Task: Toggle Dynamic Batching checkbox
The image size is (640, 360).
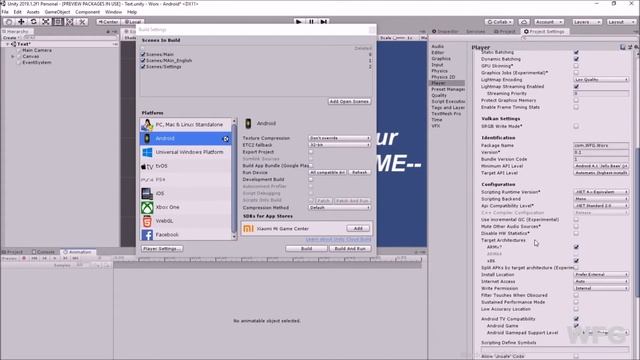Action: [576, 59]
